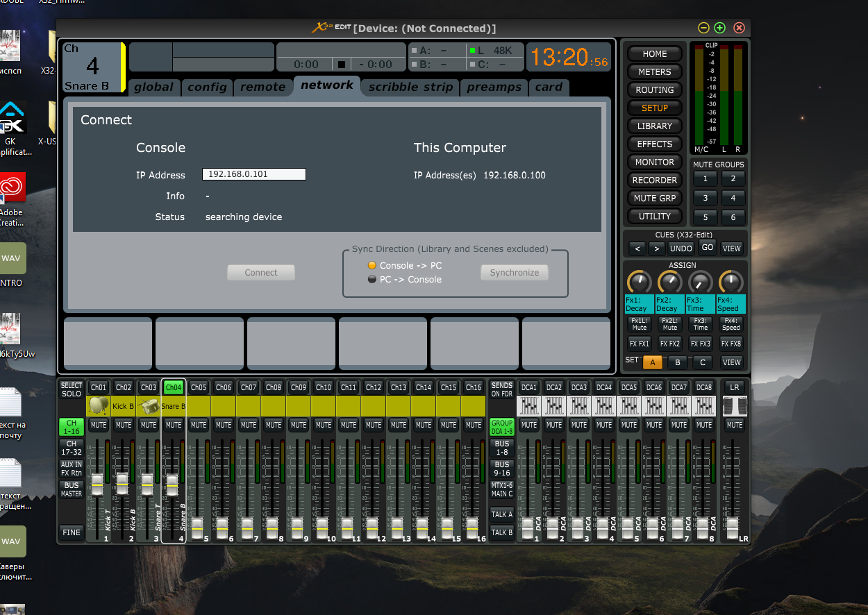Click the Fx4 Speed assign knob
This screenshot has height=615, width=868.
pyautogui.click(x=731, y=282)
